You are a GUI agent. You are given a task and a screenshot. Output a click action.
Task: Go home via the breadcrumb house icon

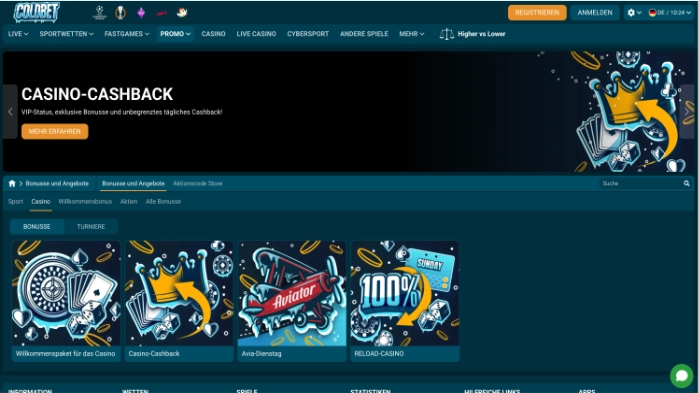point(12,184)
